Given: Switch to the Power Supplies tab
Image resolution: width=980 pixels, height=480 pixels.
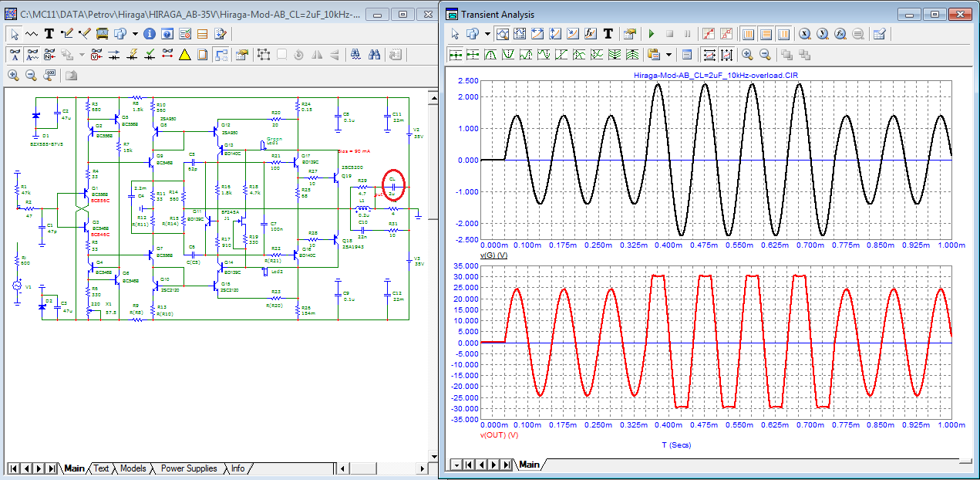Looking at the screenshot, I should [x=189, y=468].
